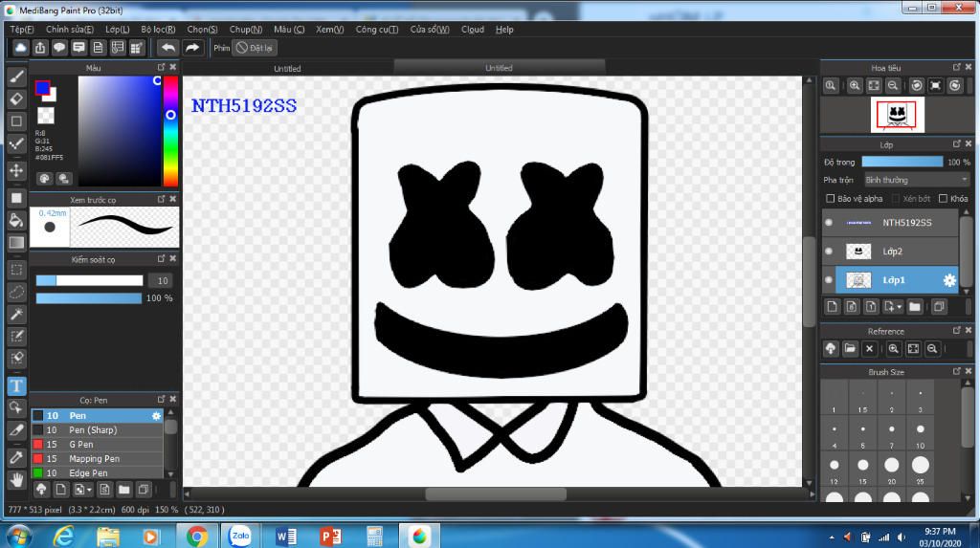Select the Bucket fill tool
The height and width of the screenshot is (548, 980).
point(17,220)
